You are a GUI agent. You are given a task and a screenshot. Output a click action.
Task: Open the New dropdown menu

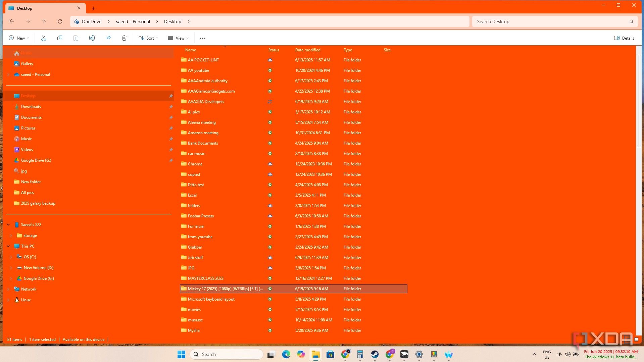point(19,38)
